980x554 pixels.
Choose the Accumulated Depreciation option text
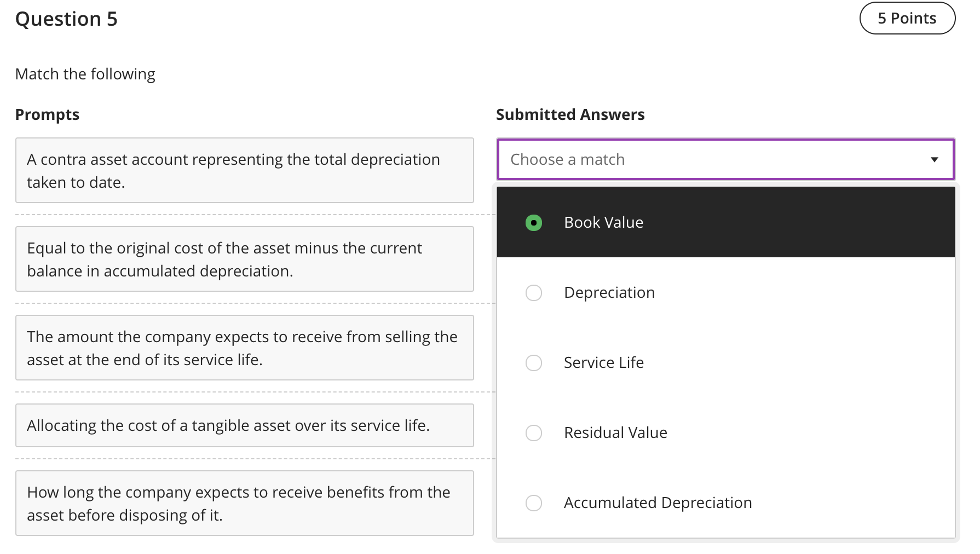[x=658, y=503]
